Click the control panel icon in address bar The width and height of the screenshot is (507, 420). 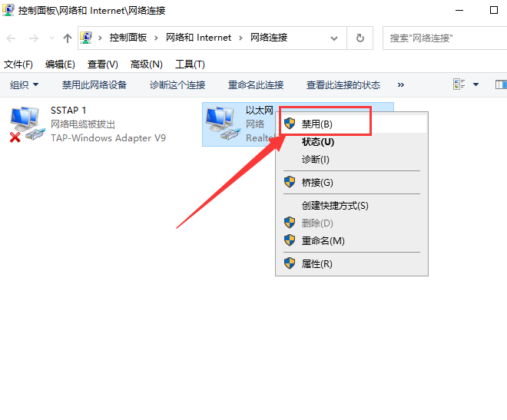pyautogui.click(x=87, y=38)
